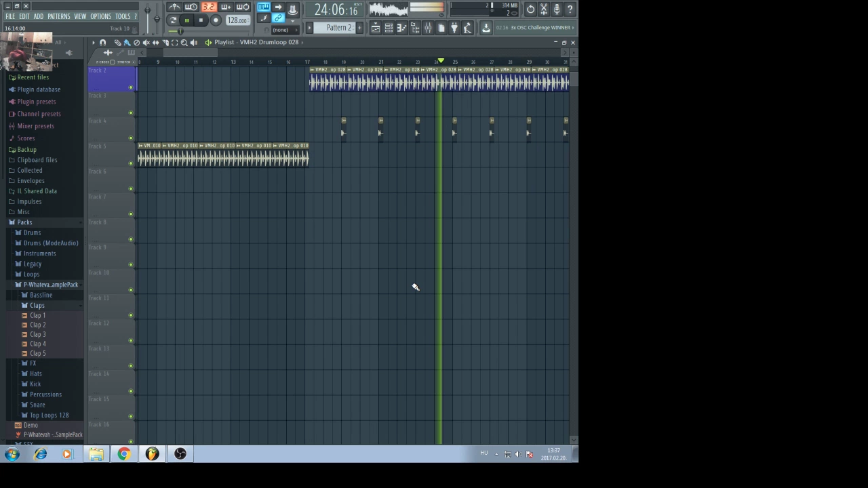The height and width of the screenshot is (488, 868).
Task: Open the plugin picker plug icon
Action: [454, 28]
